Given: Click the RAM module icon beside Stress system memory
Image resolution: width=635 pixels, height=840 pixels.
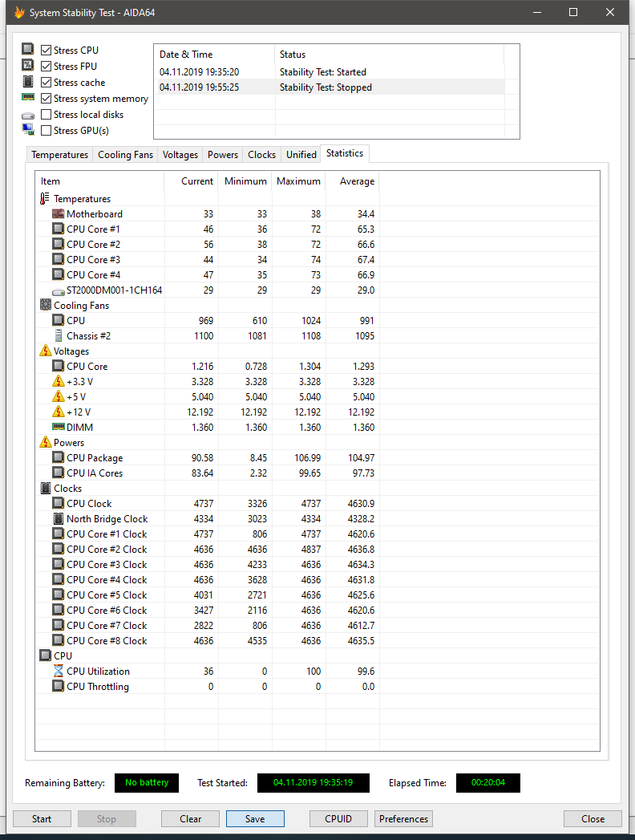Looking at the screenshot, I should point(28,97).
